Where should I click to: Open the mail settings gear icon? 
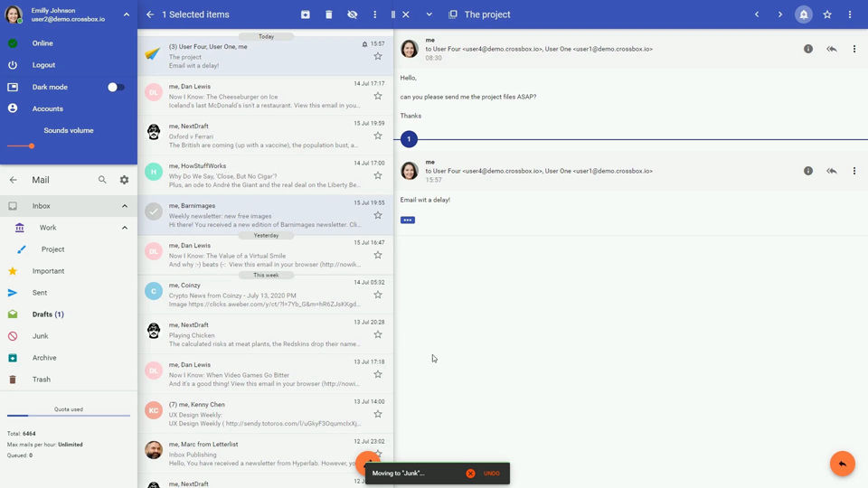124,180
